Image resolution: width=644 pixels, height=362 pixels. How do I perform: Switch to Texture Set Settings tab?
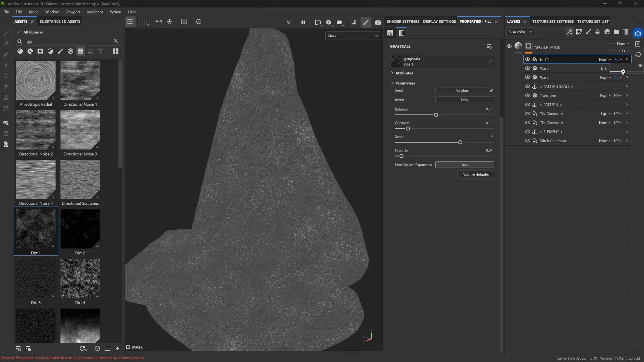(553, 21)
